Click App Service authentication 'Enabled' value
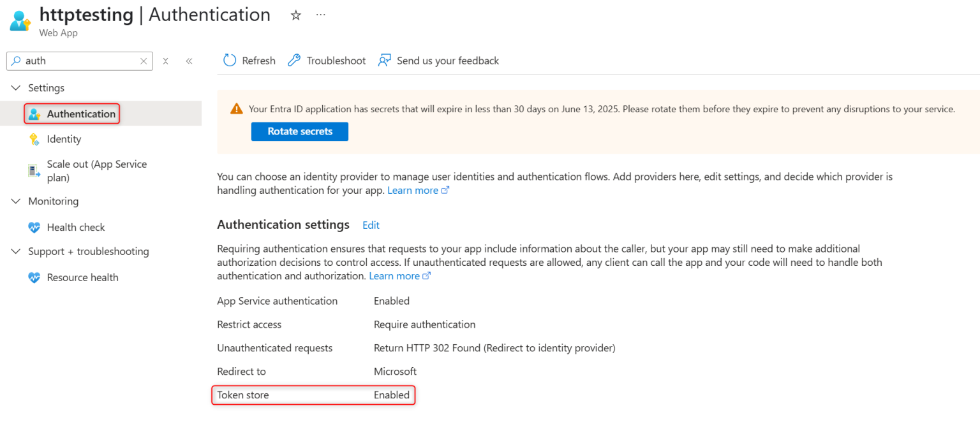The width and height of the screenshot is (980, 422). pyautogui.click(x=392, y=301)
